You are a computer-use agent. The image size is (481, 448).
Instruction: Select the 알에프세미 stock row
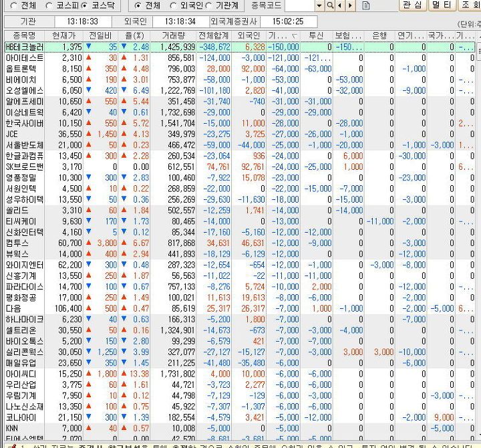[240, 102]
